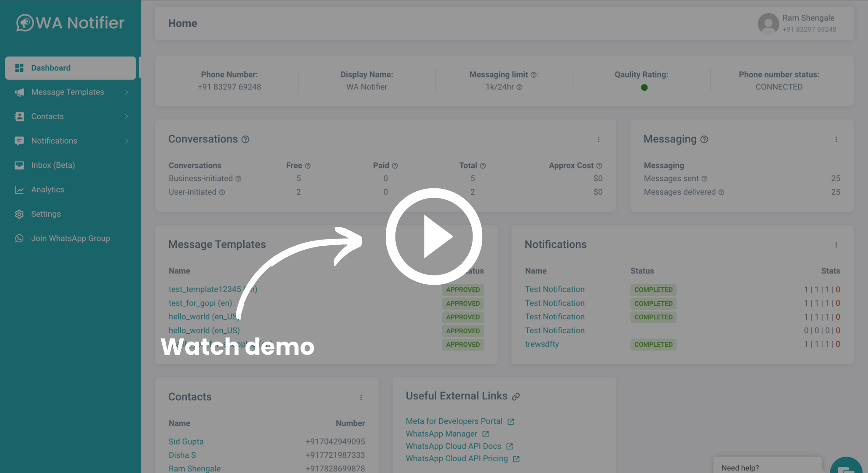Viewport: 868px width, 473px height.
Task: Open the Conversations panel options menu
Action: coord(599,139)
